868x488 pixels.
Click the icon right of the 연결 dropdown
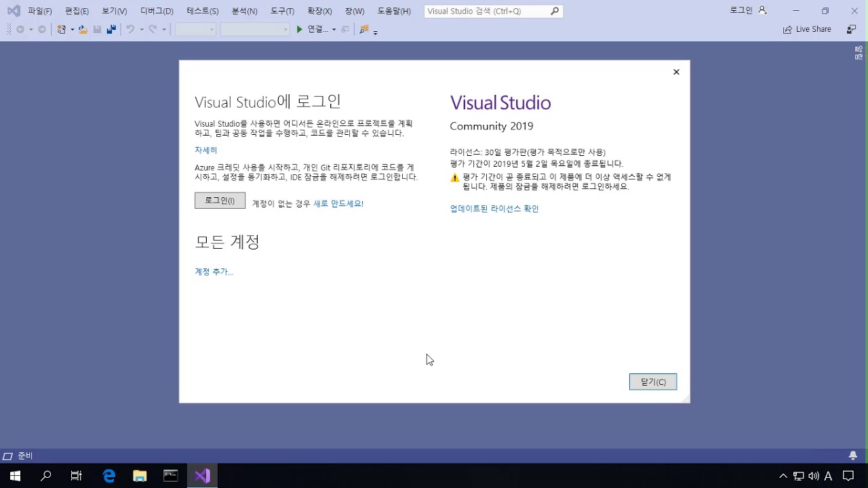tap(345, 29)
